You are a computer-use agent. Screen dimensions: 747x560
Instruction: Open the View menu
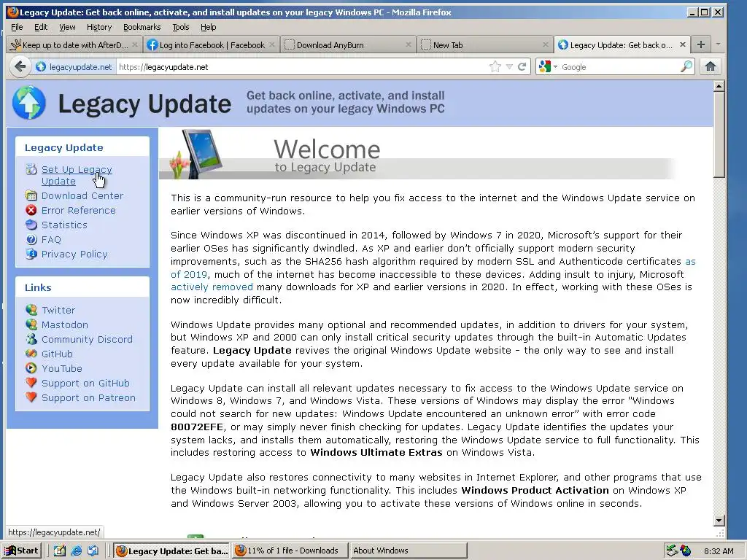[x=67, y=27]
